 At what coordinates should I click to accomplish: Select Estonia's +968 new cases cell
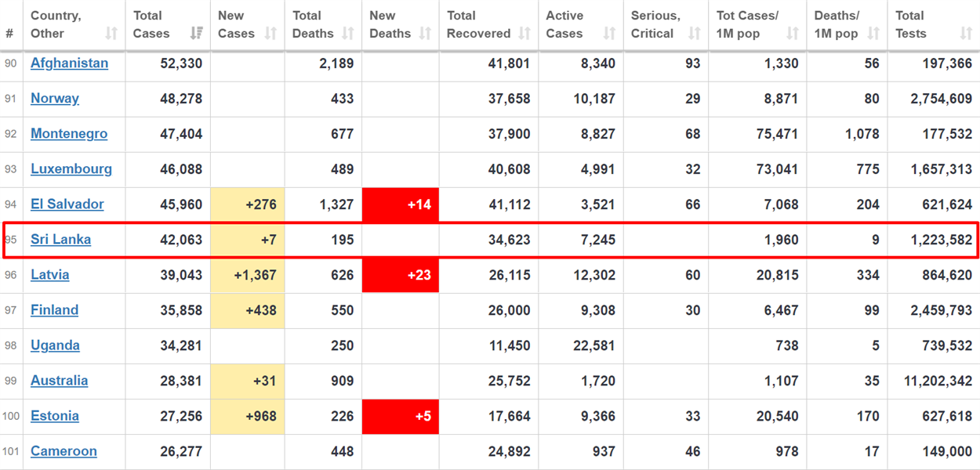tap(248, 416)
